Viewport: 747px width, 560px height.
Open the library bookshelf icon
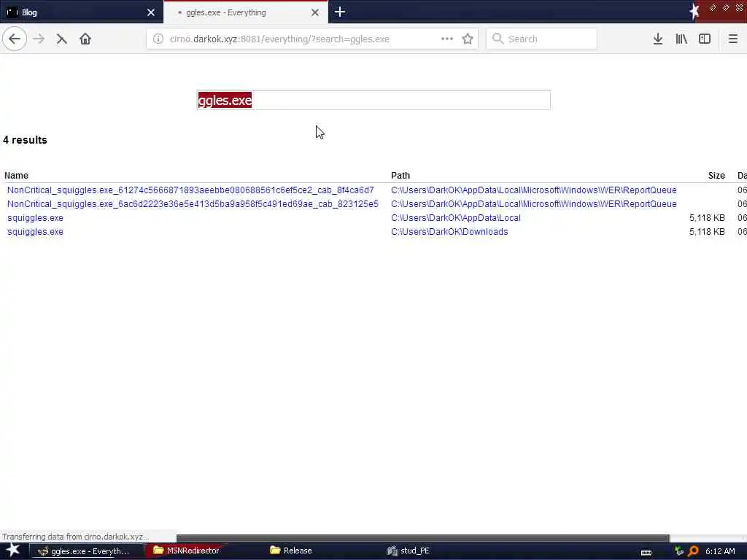click(681, 39)
